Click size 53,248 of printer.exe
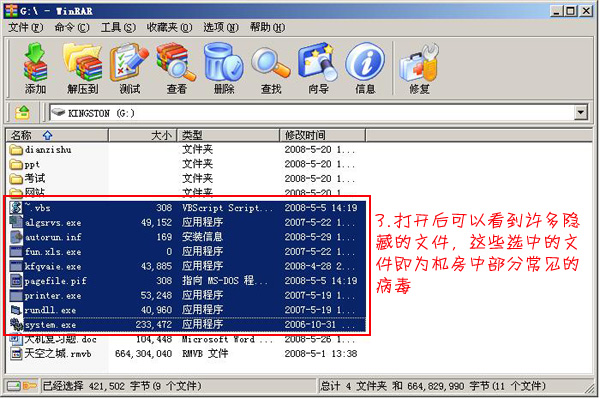The image size is (600, 398). click(x=156, y=295)
